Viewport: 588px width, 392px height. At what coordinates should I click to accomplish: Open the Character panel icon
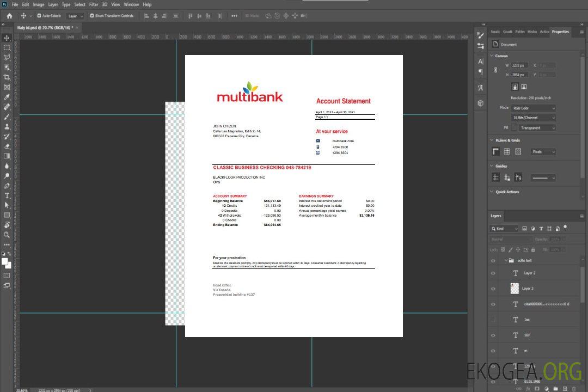481,61
